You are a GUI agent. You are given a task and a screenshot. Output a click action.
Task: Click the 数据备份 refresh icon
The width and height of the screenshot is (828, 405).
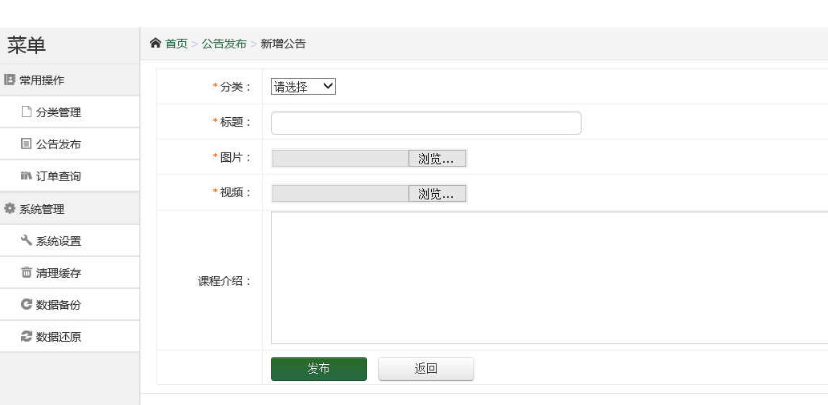27,305
